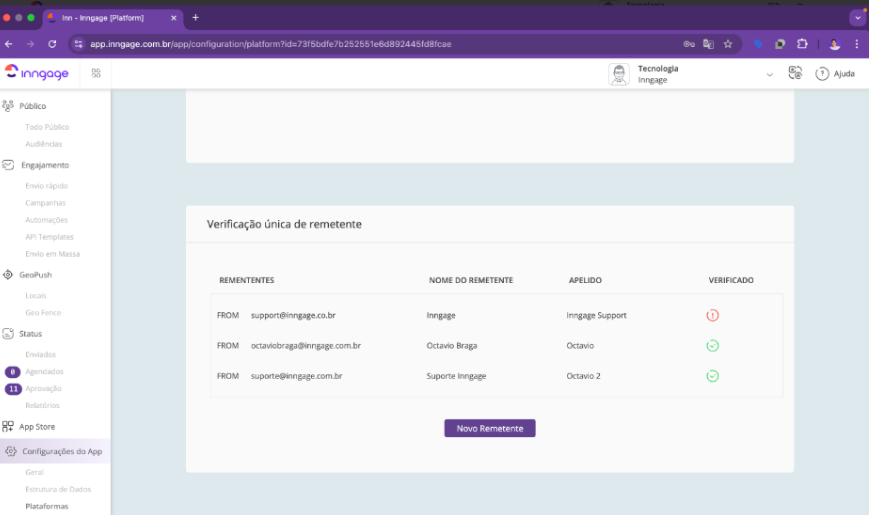The image size is (869, 515).
Task: Open the Engajamento sidebar section
Action: (x=44, y=165)
